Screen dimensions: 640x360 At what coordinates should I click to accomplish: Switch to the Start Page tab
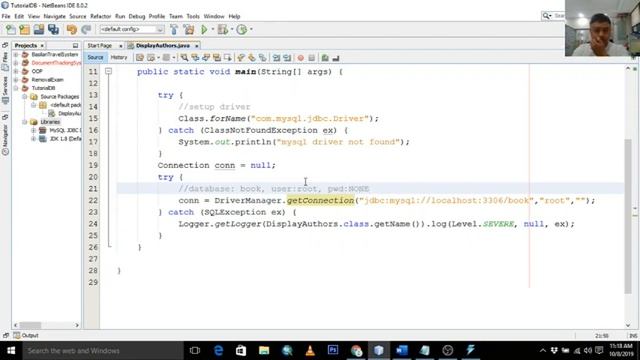click(100, 46)
